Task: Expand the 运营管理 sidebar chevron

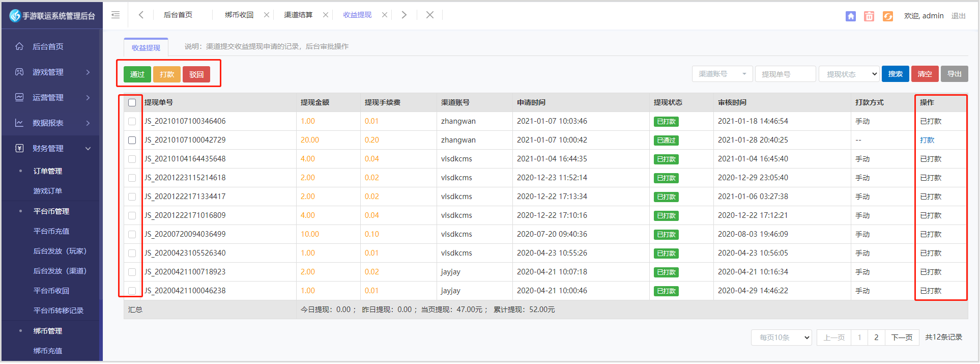Action: (x=88, y=98)
